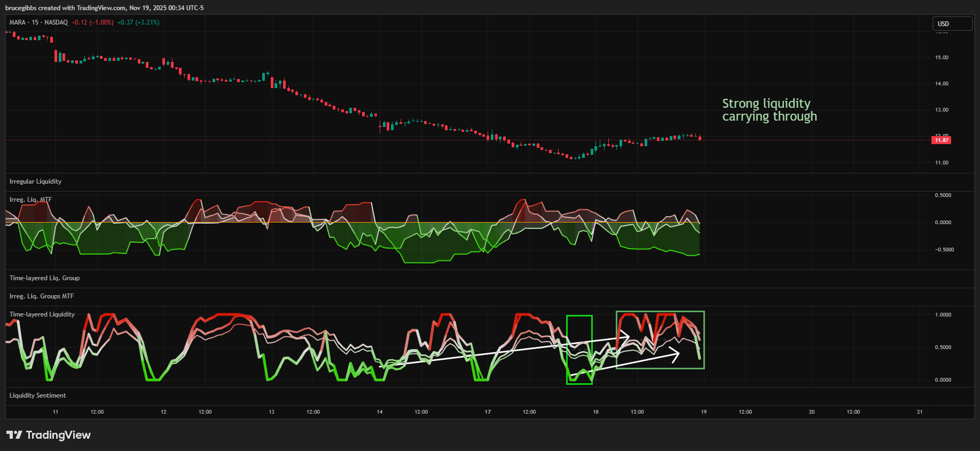Click the Liquidity Sentiment pane label
Viewport: 980px width, 451px height.
[x=37, y=395]
